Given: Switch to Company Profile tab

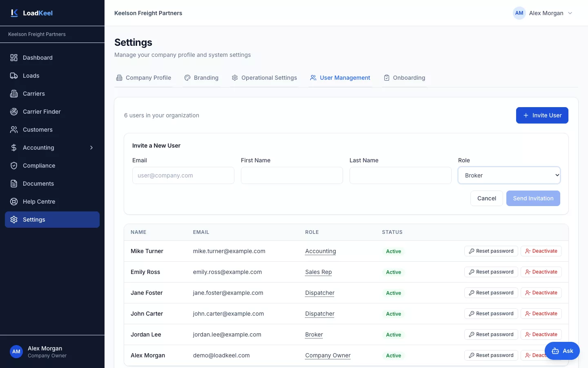Looking at the screenshot, I should point(144,78).
